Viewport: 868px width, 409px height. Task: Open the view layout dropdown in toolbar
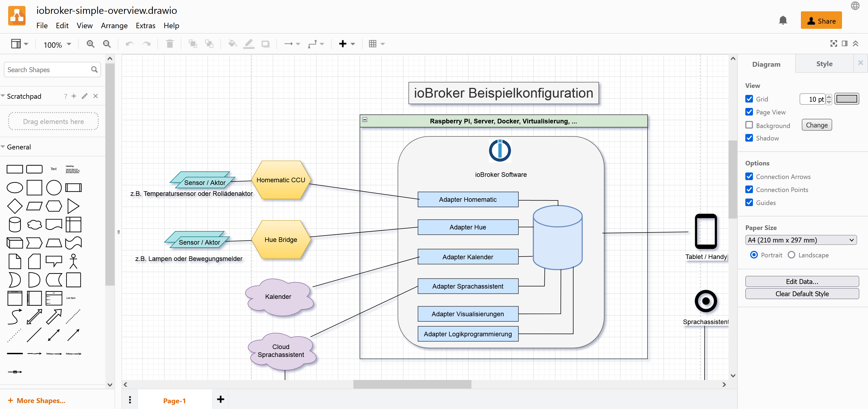point(20,44)
